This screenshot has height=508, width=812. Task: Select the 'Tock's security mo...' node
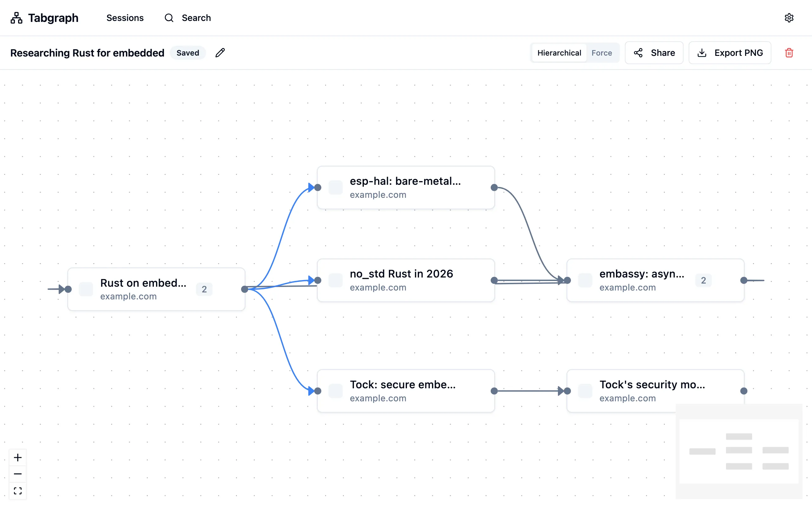click(656, 391)
